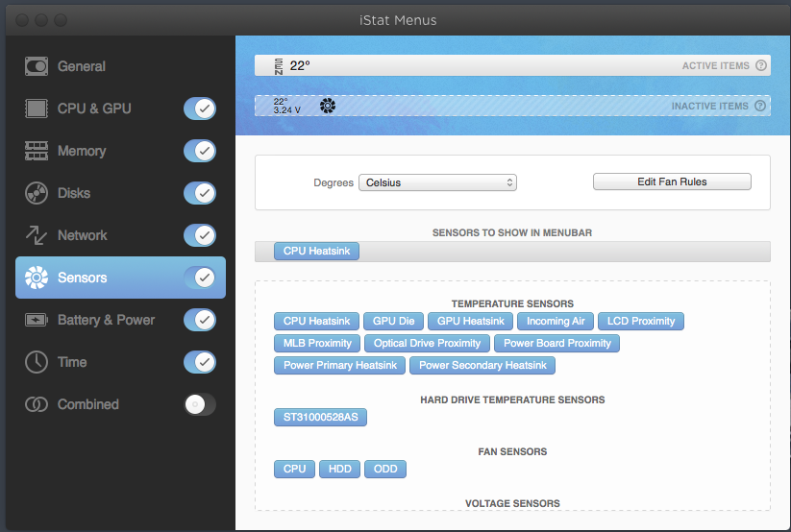Click the General sidebar icon
The width and height of the screenshot is (791, 532).
(x=37, y=66)
